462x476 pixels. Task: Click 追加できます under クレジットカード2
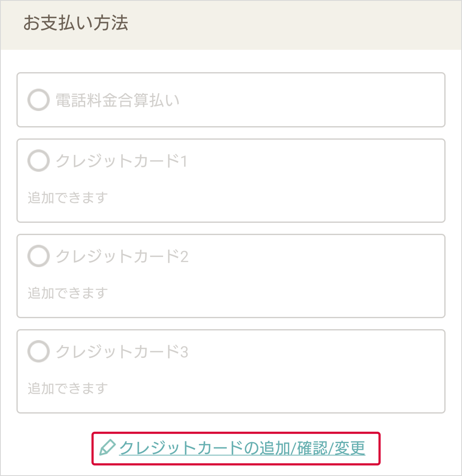pyautogui.click(x=68, y=293)
